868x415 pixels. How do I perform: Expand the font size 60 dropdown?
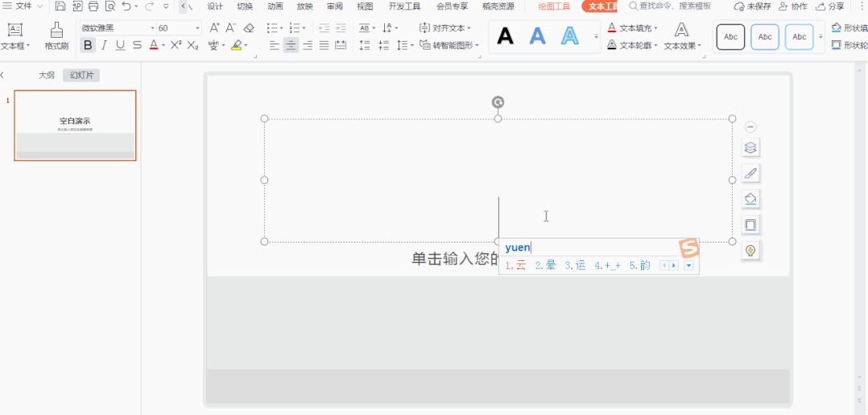(198, 28)
